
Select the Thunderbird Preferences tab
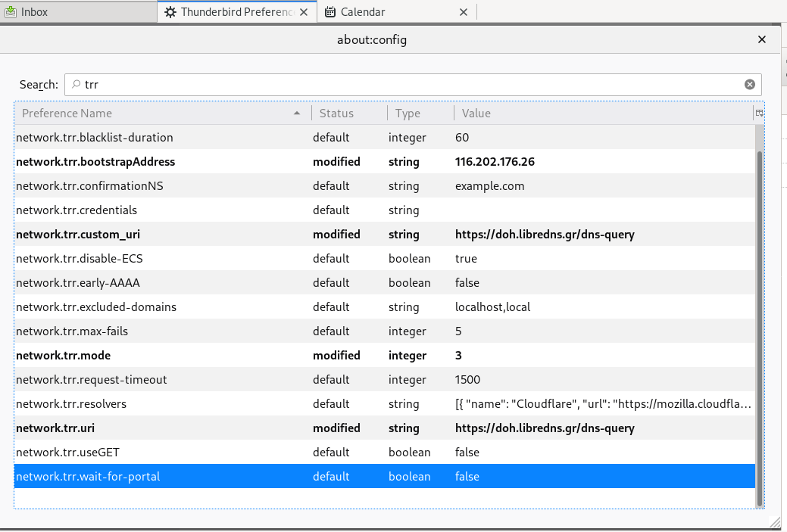(x=227, y=11)
